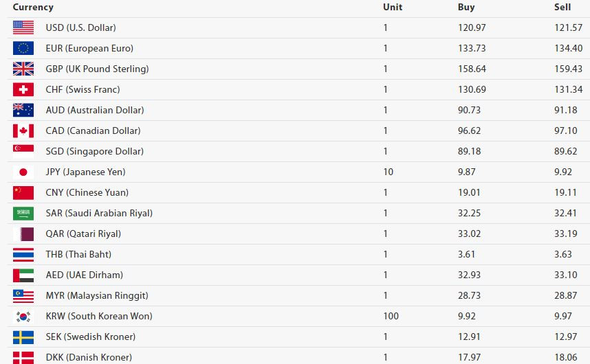The image size is (590, 364).
Task: Click the Sell column header
Action: point(562,7)
